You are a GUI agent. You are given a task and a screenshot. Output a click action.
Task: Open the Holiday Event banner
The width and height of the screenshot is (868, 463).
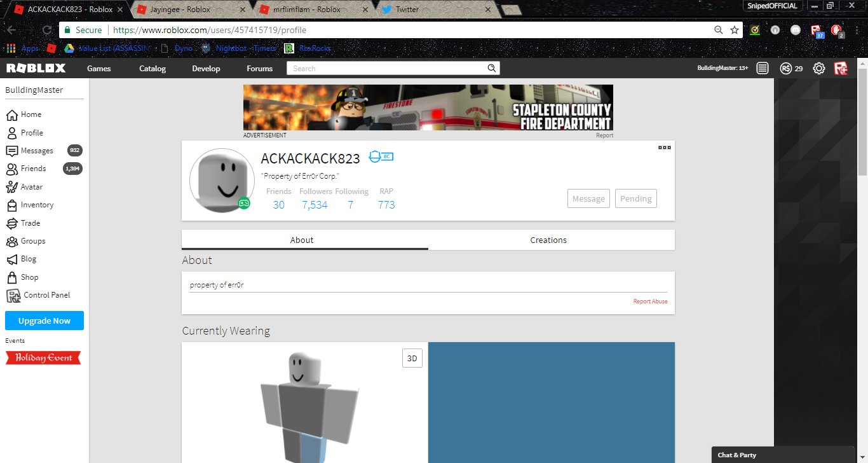43,358
